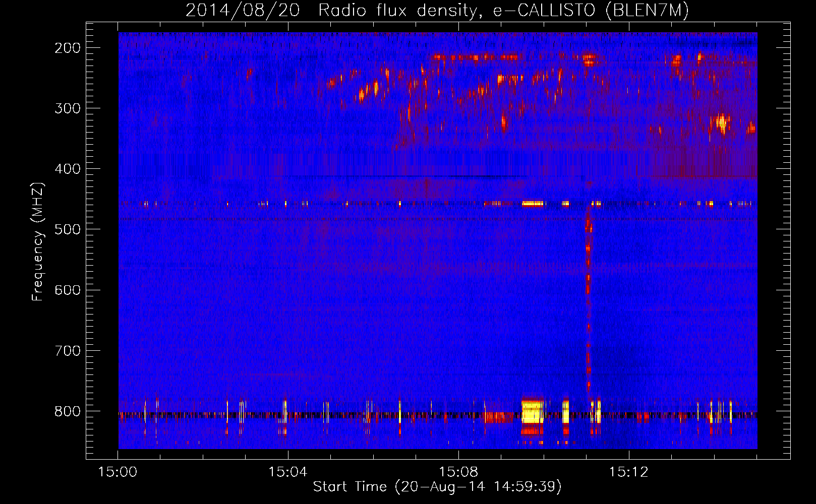Select the 800 frequency tick label

(68, 411)
